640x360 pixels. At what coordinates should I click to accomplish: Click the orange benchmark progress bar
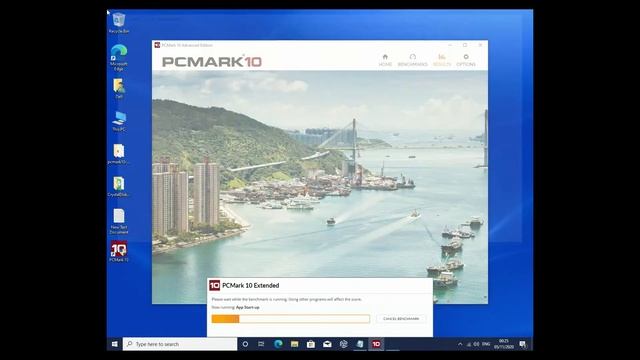coord(291,319)
